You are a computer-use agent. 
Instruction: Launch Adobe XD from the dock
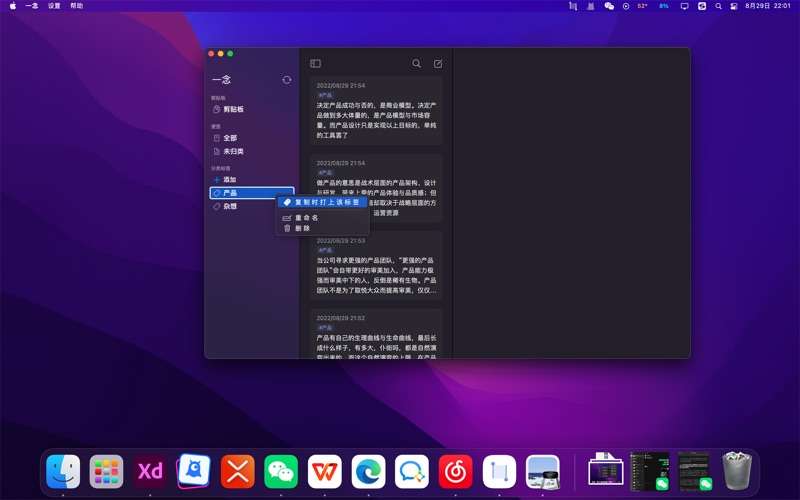[x=150, y=471]
